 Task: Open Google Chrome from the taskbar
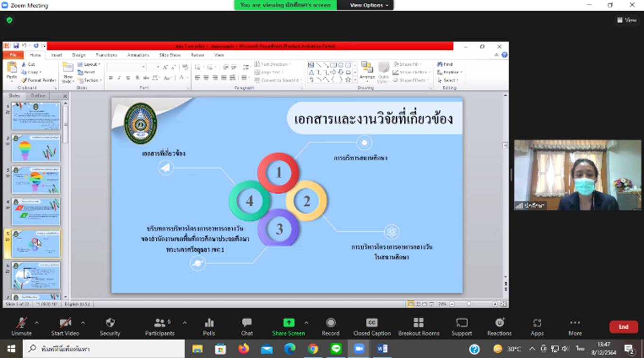pyautogui.click(x=313, y=349)
